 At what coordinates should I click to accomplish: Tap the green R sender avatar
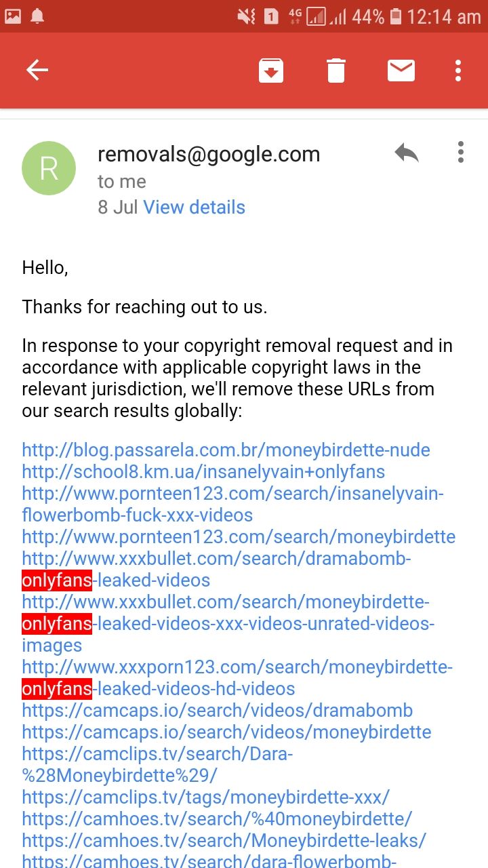point(49,168)
